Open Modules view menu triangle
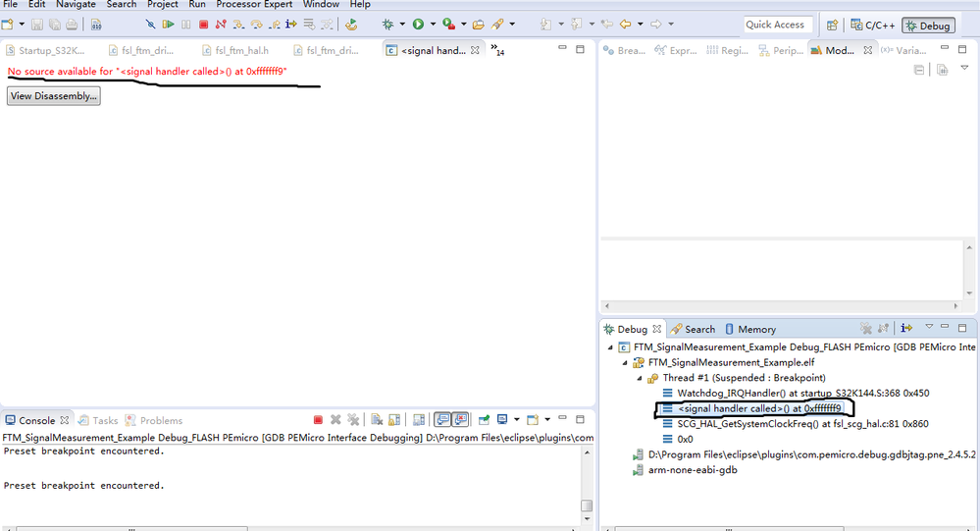 pyautogui.click(x=964, y=68)
